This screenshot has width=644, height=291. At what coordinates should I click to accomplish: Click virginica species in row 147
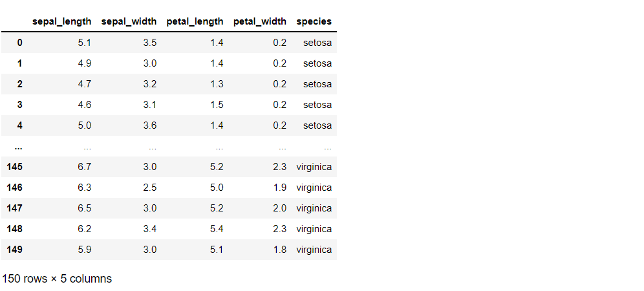click(x=314, y=208)
